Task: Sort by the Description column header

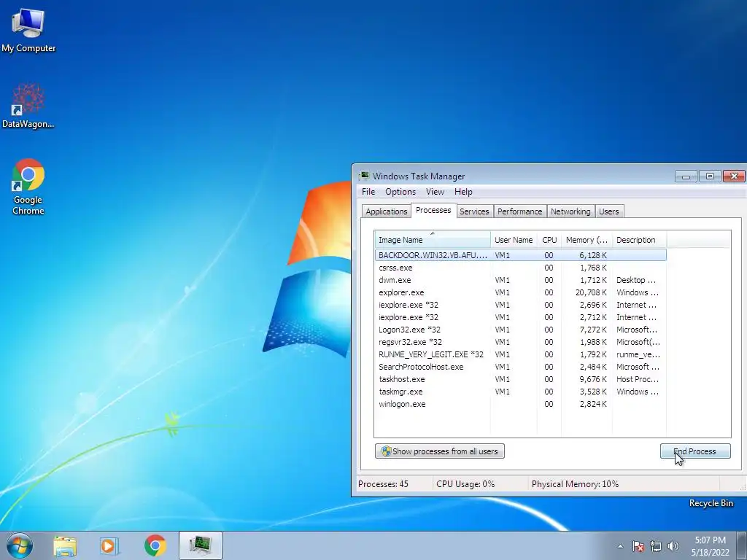Action: point(639,239)
